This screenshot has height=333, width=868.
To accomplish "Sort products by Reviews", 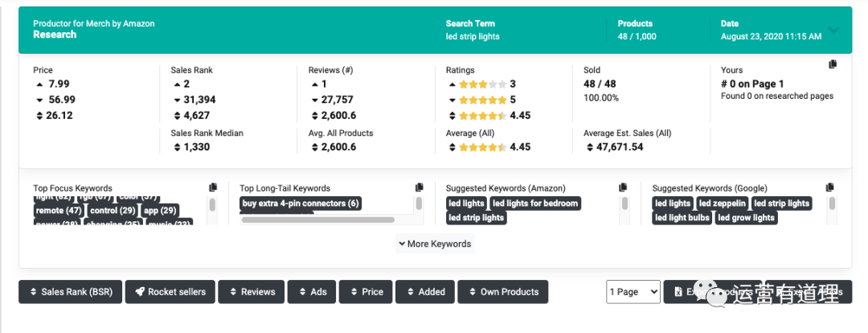I will [x=252, y=292].
